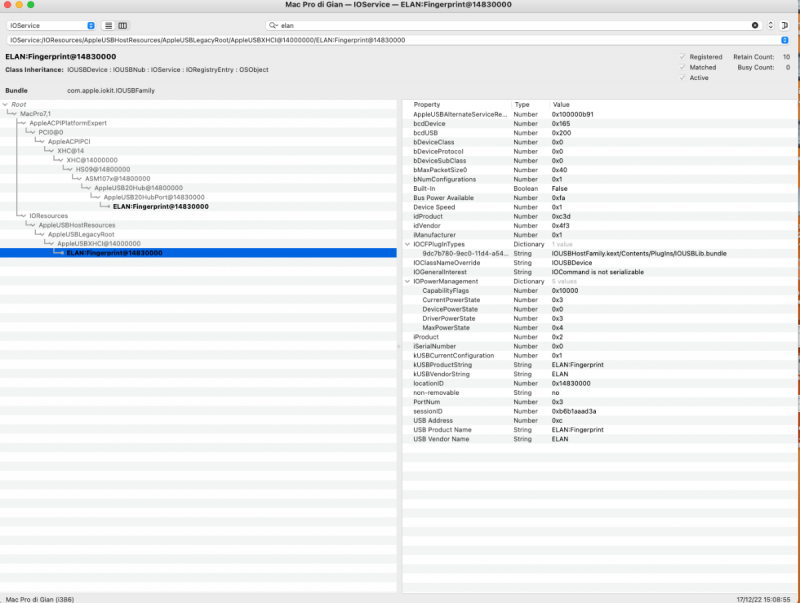Select the PortNum property row
Screen dimensions: 800x603
(599, 402)
